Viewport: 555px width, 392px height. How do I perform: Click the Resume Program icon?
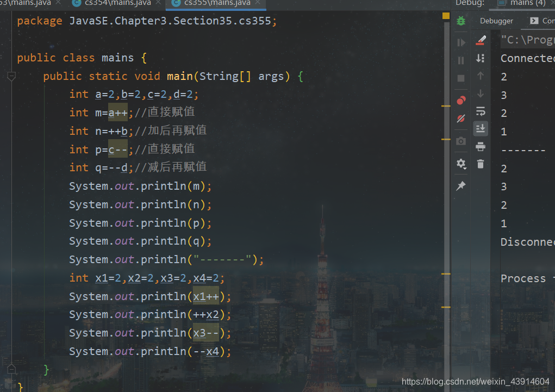coord(461,42)
